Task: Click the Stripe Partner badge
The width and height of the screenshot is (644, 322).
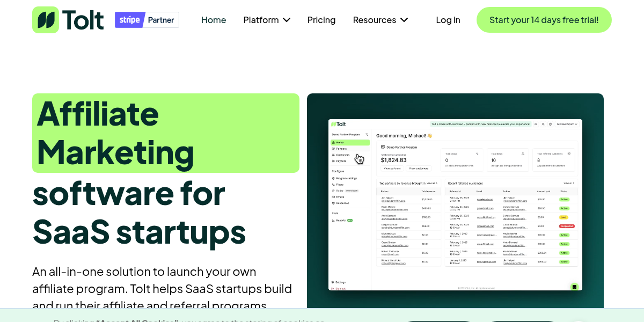Action: (147, 20)
